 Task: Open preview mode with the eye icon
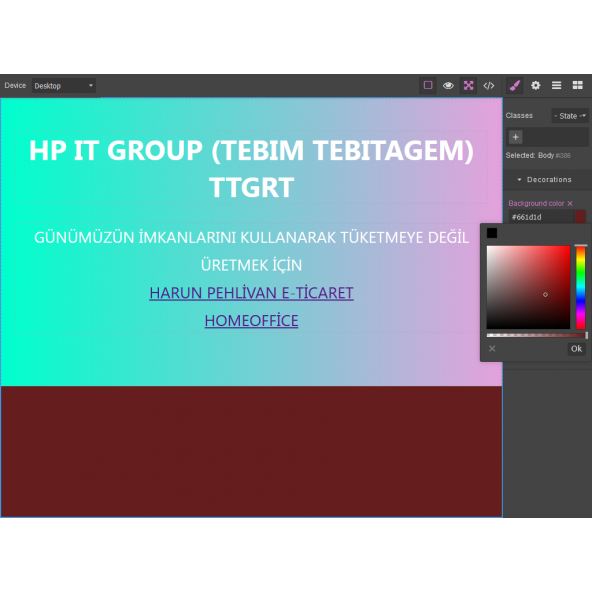click(448, 85)
